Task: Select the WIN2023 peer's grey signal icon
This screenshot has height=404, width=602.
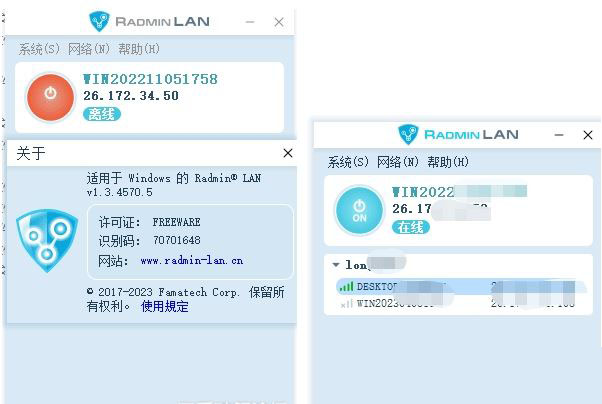Action: tap(346, 304)
